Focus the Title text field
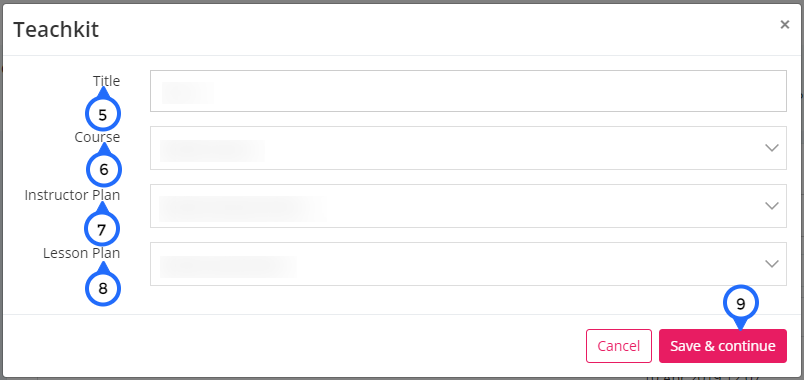Screen dimensions: 804x380 point(468,91)
